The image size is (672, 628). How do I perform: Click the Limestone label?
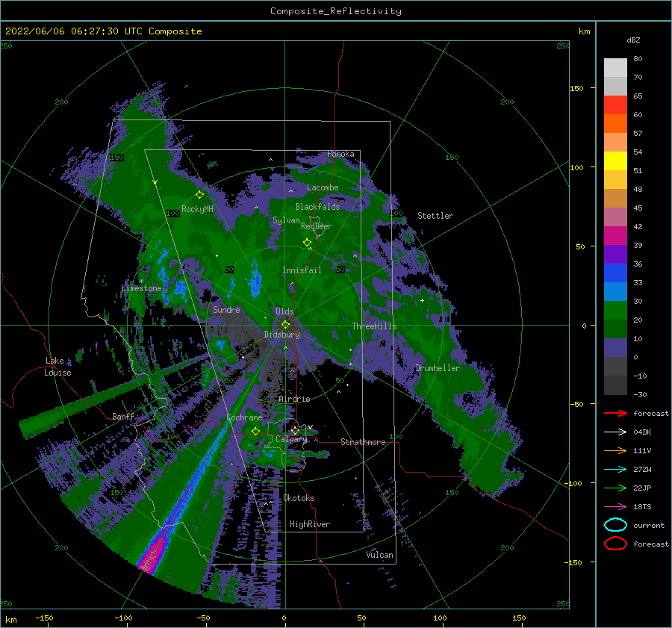(x=141, y=288)
